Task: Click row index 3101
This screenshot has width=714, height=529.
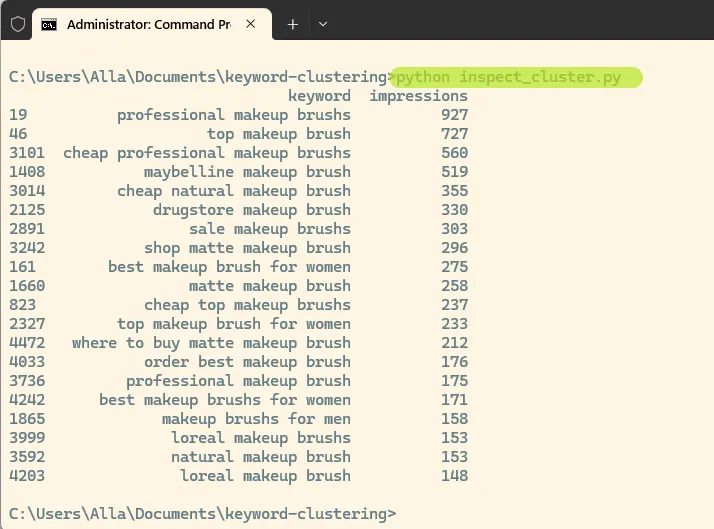Action: pyautogui.click(x=27, y=153)
